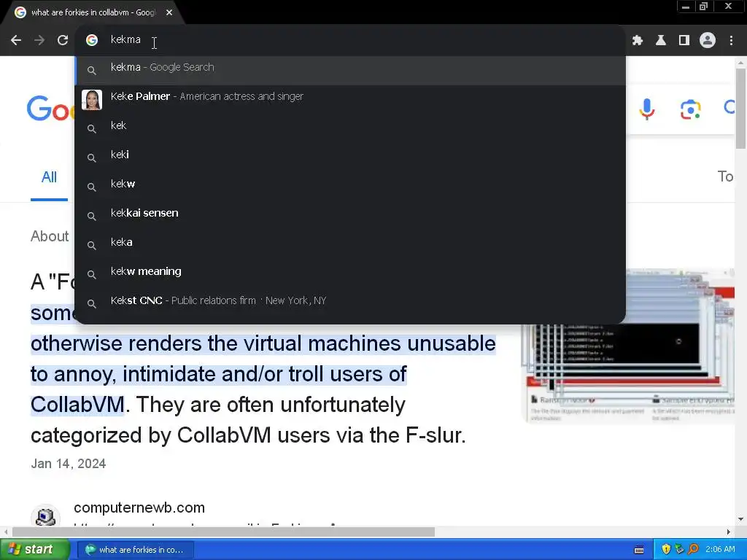Pick the 'kek' suggestion
The height and width of the screenshot is (560, 747).
click(x=350, y=128)
